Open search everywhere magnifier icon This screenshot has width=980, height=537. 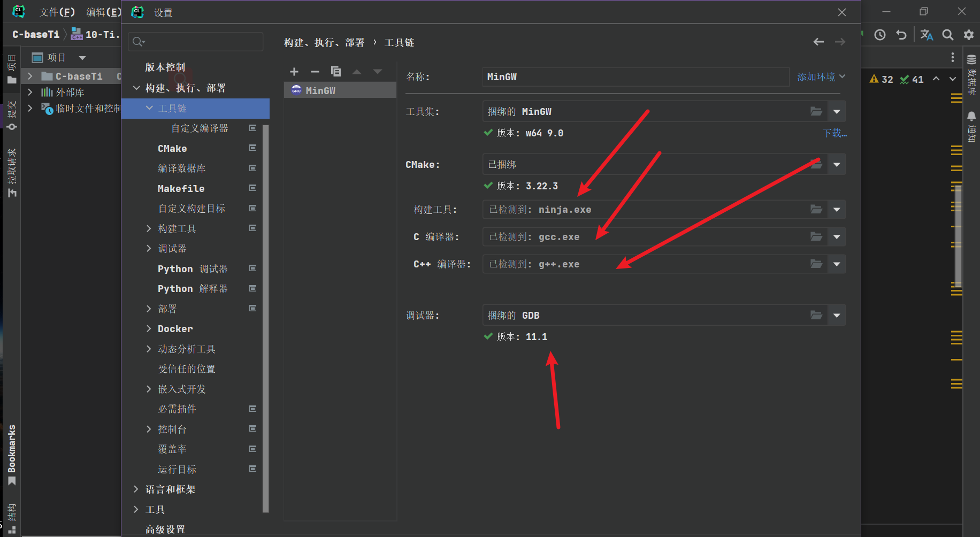(948, 35)
